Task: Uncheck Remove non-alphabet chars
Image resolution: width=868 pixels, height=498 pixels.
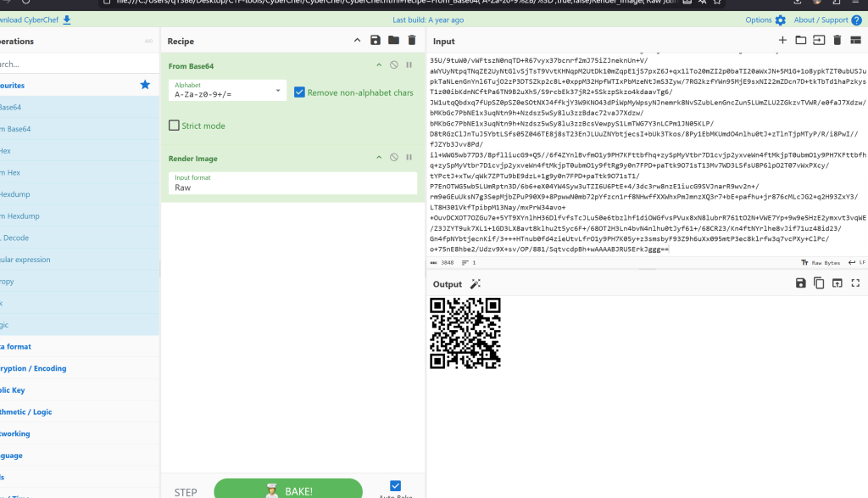Action: tap(299, 92)
